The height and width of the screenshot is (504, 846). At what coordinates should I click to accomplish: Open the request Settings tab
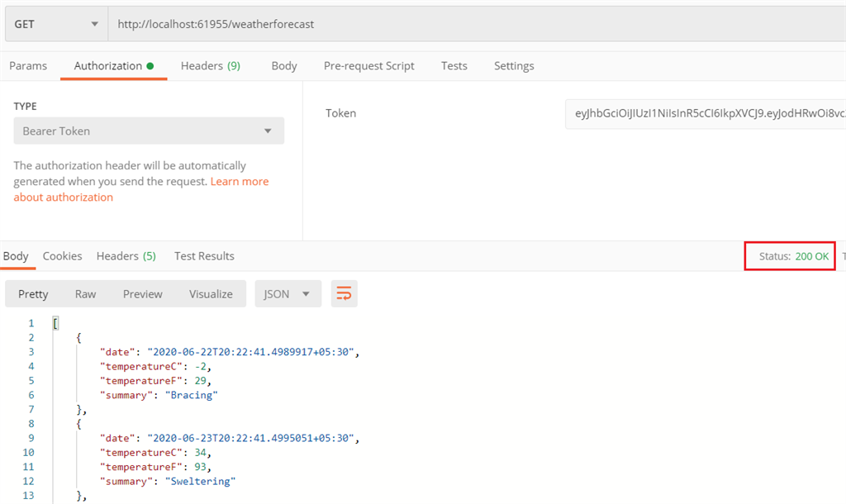pos(514,65)
